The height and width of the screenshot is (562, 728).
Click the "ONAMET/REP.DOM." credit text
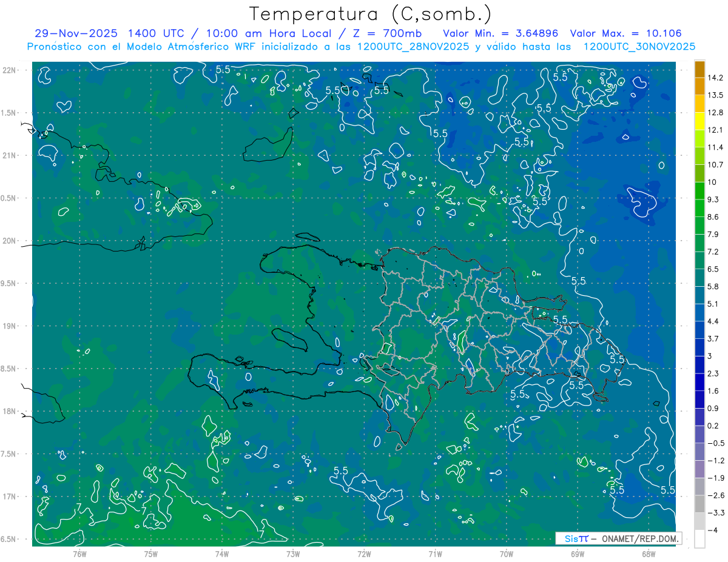[x=639, y=538]
